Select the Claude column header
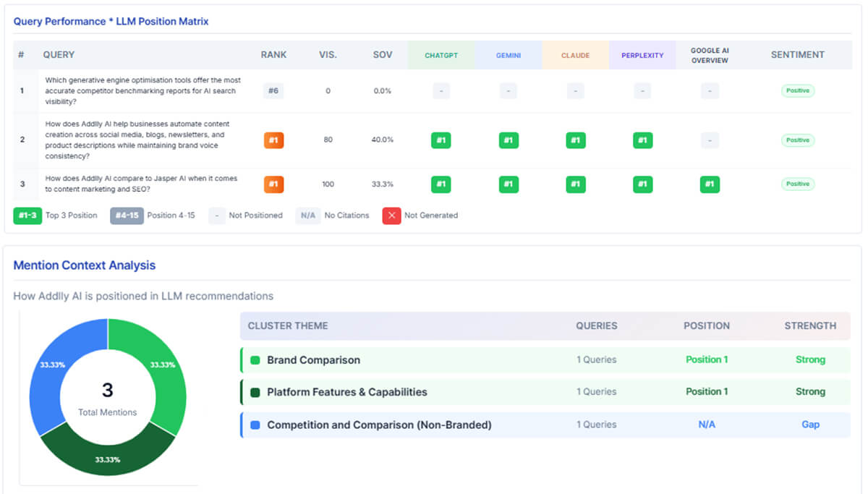Screen dimensions: 868x494 click(575, 55)
